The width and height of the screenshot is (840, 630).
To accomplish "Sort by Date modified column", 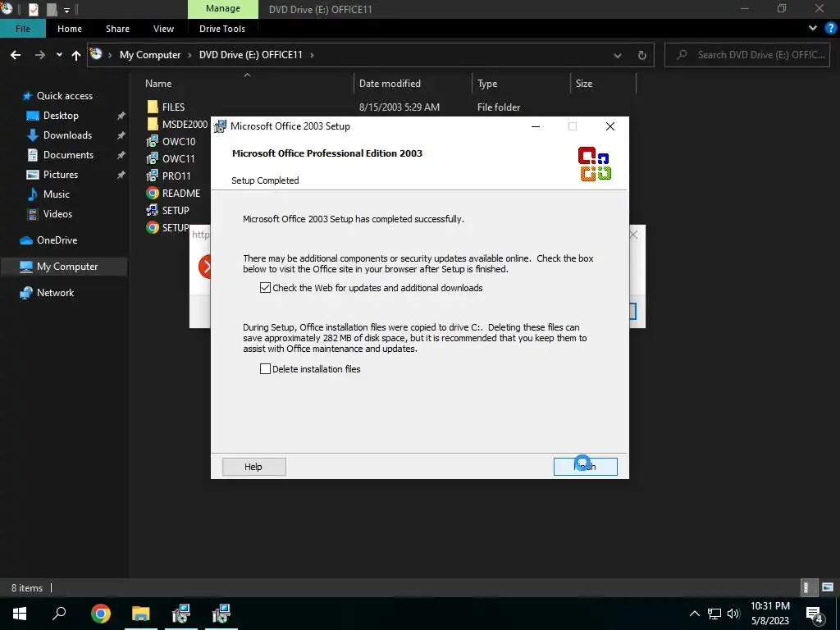I will [390, 84].
